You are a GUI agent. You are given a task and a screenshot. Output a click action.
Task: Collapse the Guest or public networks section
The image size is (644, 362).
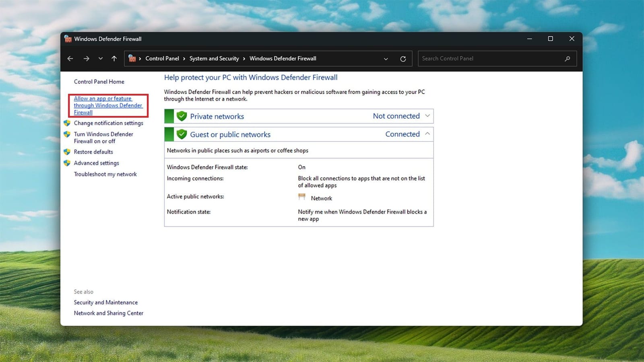point(427,134)
